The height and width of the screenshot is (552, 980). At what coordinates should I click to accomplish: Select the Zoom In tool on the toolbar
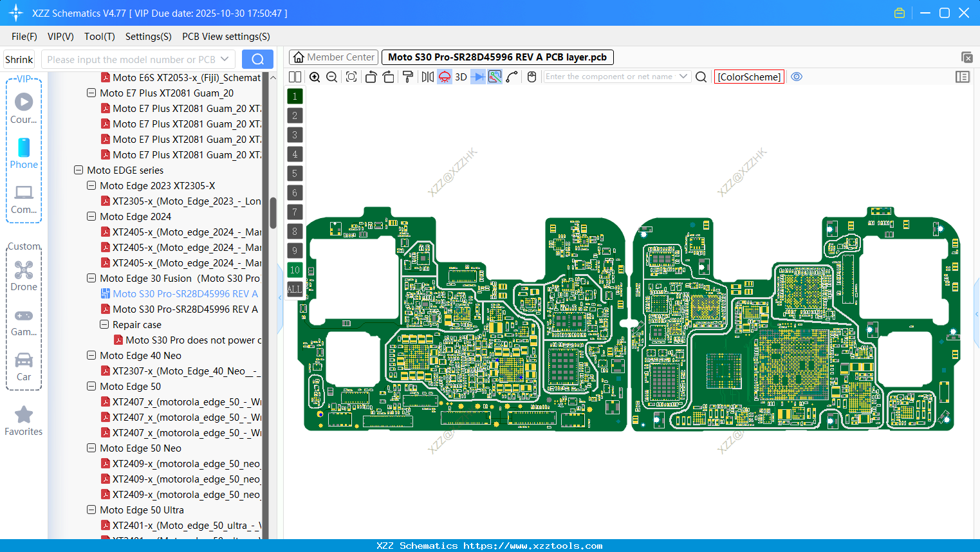[x=315, y=77]
